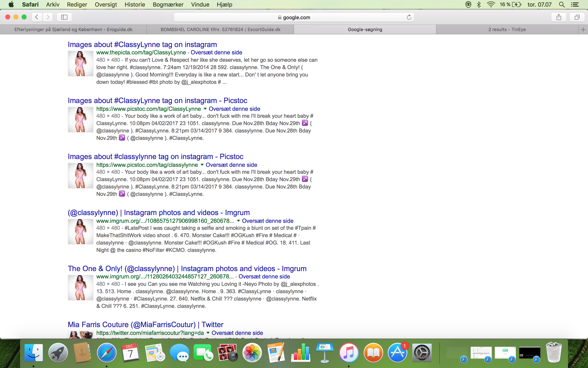Reload the google.com page
588x368 pixels.
click(x=409, y=17)
